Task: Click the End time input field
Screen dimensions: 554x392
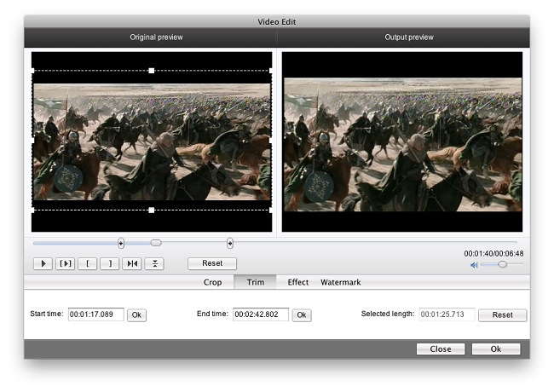Action: pos(261,314)
